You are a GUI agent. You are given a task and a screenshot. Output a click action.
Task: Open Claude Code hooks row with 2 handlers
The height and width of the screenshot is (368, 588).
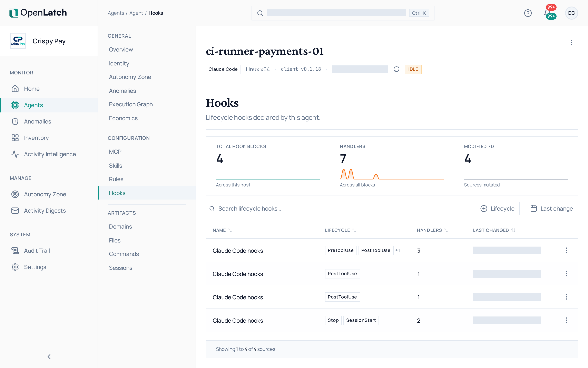pyautogui.click(x=392, y=320)
